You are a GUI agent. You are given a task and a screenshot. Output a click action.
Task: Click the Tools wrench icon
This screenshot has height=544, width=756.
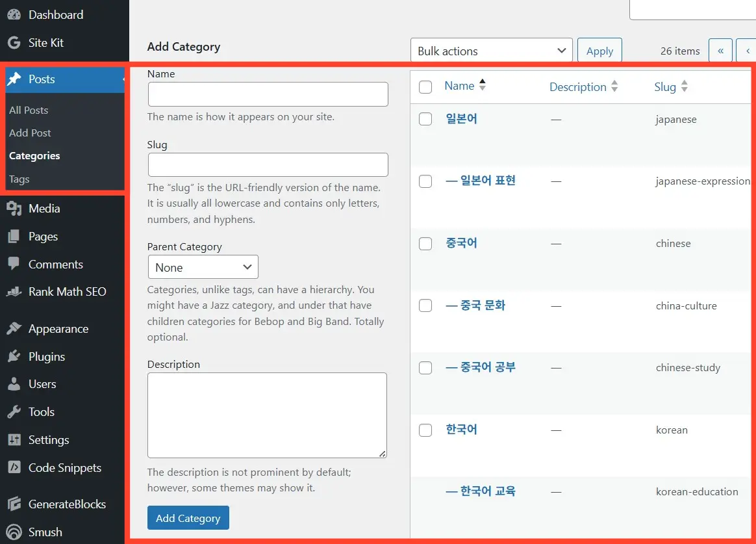coord(14,412)
